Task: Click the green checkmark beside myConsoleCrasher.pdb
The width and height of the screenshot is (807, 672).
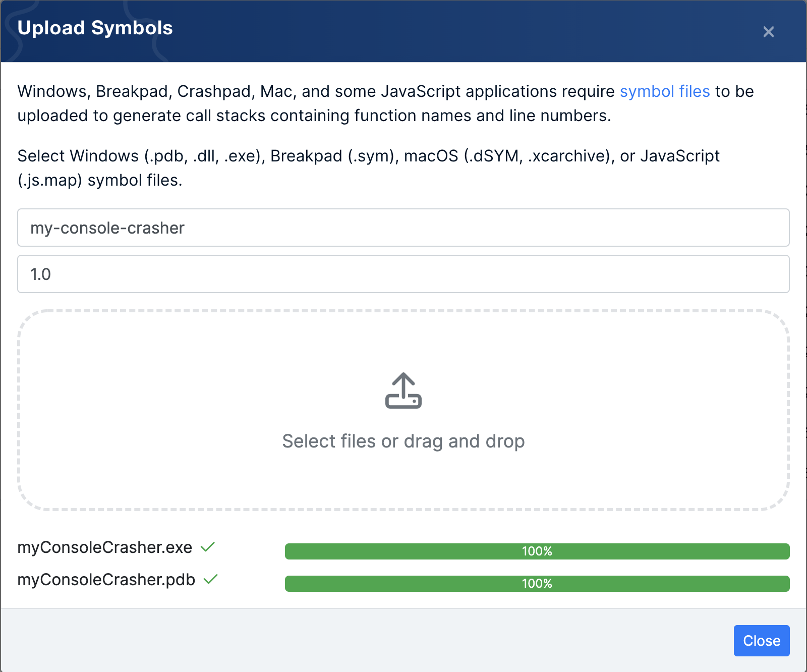Action: (210, 579)
